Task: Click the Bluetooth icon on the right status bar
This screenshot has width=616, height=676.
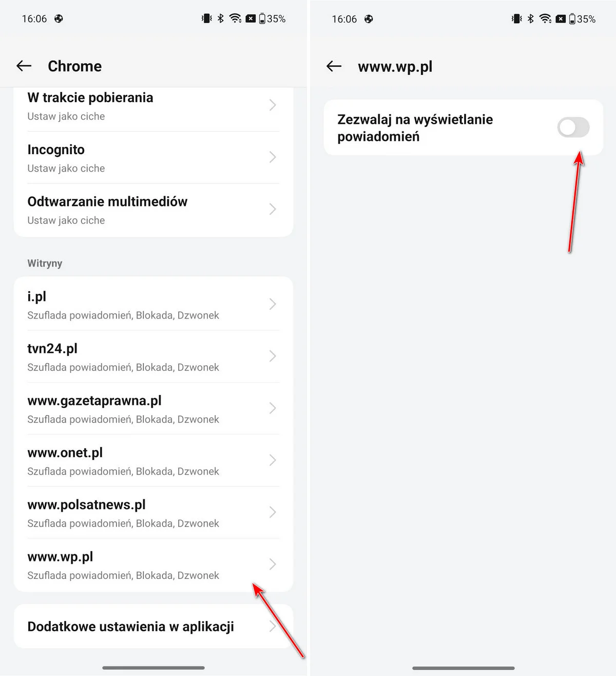Action: click(x=530, y=18)
